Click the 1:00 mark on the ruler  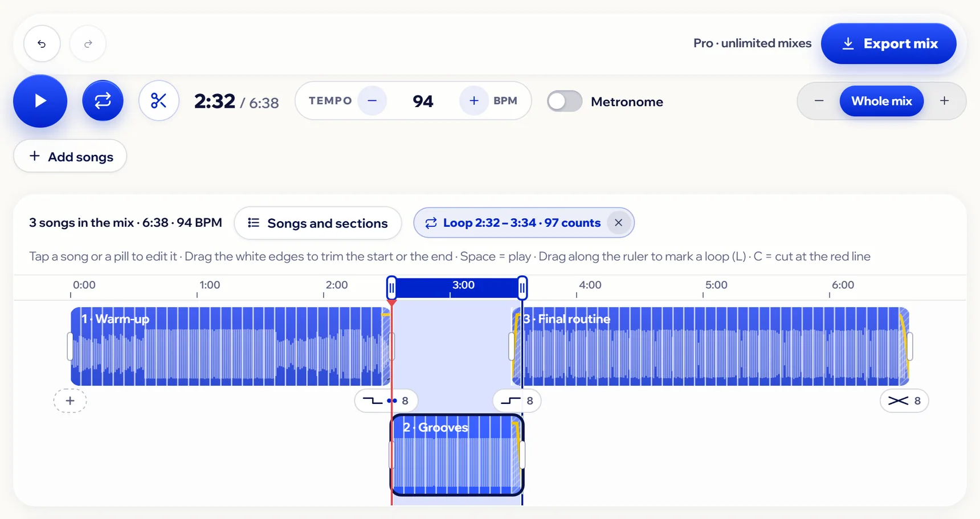pos(209,285)
